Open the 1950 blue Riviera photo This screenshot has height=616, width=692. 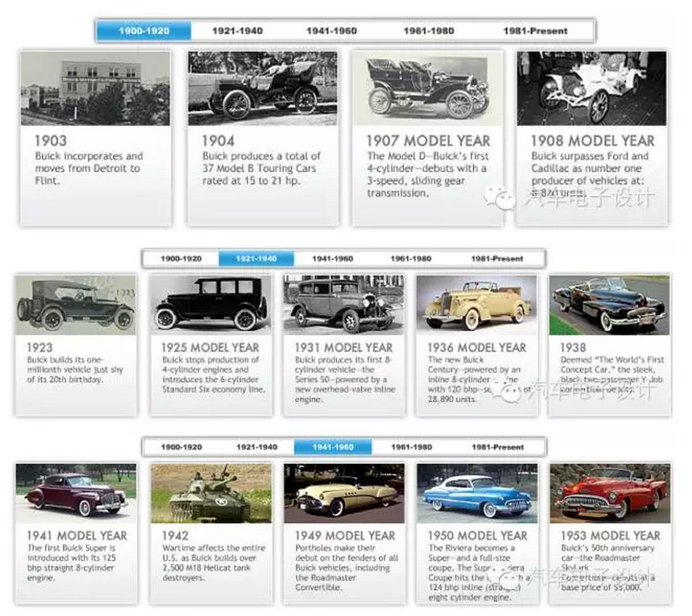pos(477,493)
